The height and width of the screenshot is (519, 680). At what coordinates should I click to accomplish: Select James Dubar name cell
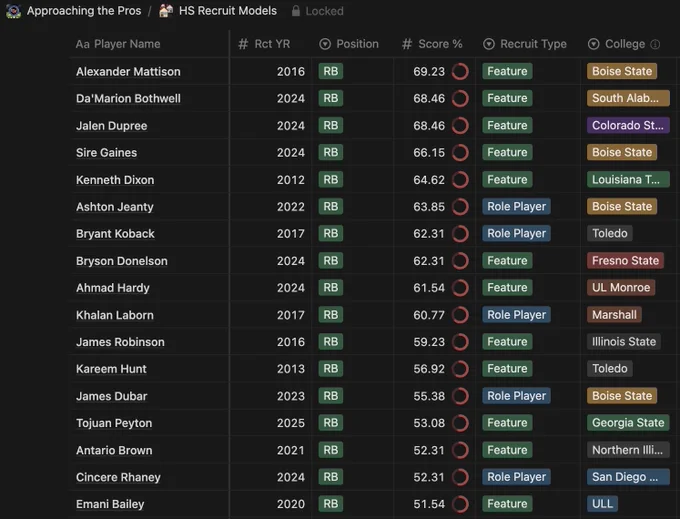coord(111,396)
